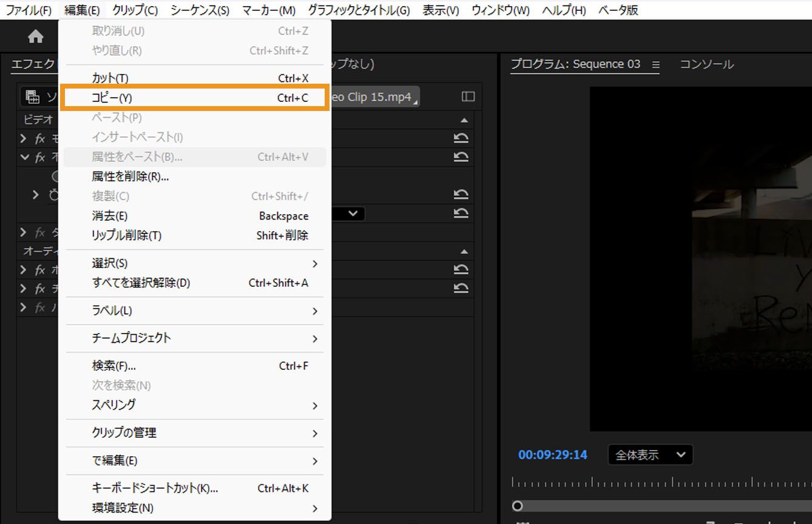
Task: Expand the stopwatch property row arrow
Action: 36,195
